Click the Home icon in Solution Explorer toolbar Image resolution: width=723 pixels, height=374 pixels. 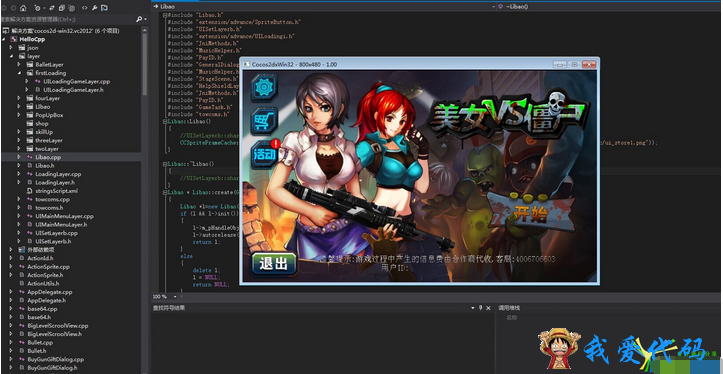[x=23, y=8]
